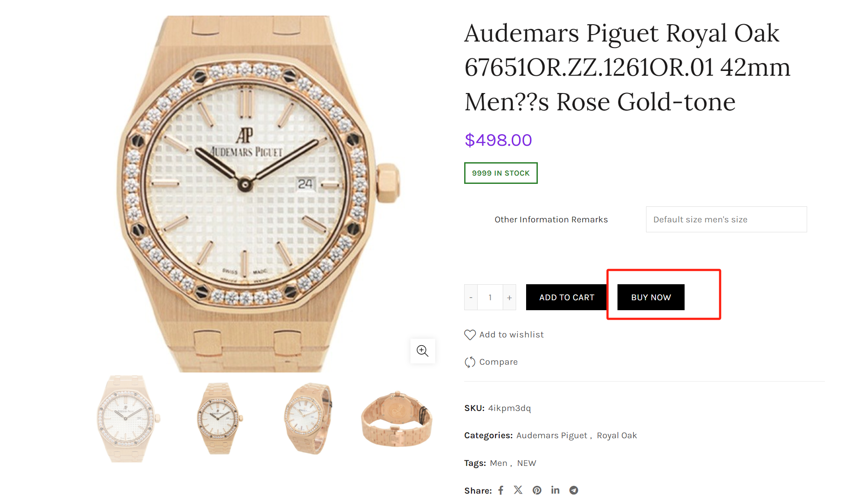Select the clasp back-view watch thumbnail

coord(397,419)
